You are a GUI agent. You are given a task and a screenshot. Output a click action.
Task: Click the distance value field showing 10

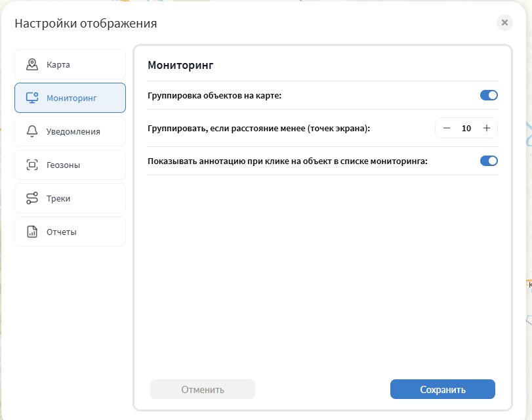pos(466,128)
